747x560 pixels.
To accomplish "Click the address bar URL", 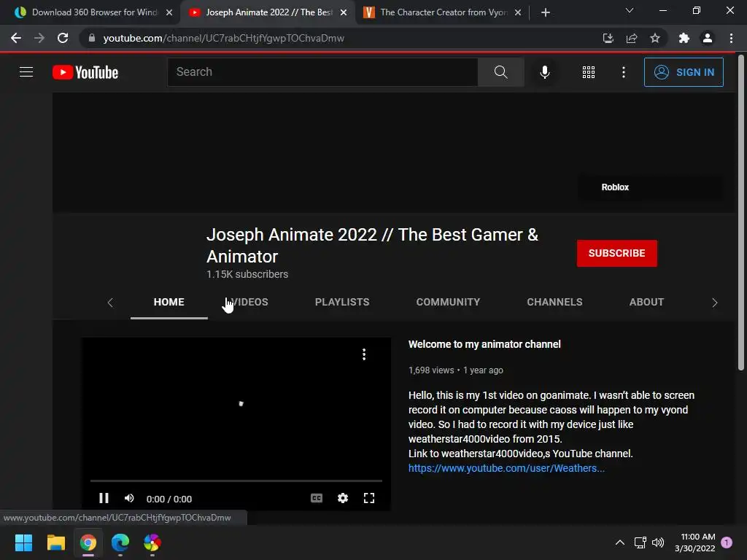I will pos(223,38).
